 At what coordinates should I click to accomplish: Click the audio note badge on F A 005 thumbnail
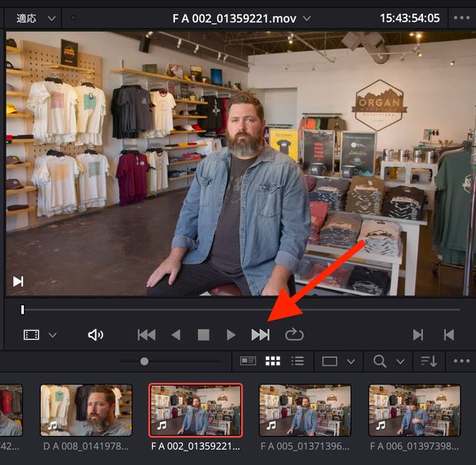pyautogui.click(x=271, y=425)
